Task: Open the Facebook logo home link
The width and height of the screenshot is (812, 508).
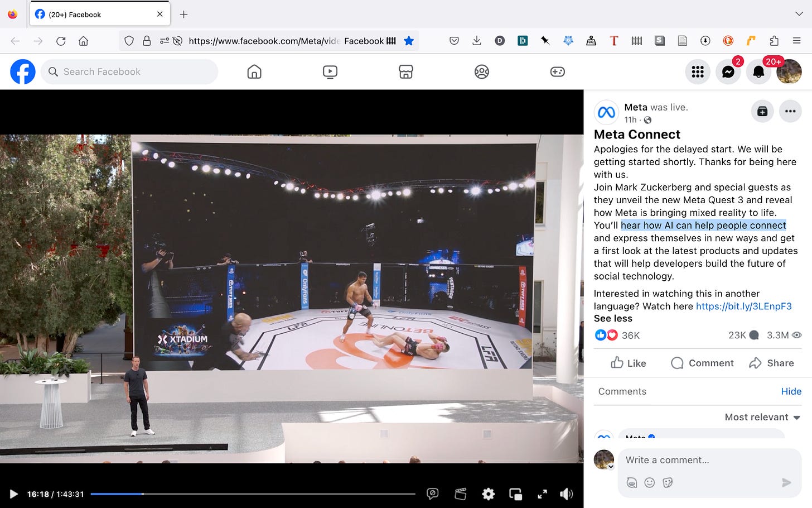Action: pos(23,71)
